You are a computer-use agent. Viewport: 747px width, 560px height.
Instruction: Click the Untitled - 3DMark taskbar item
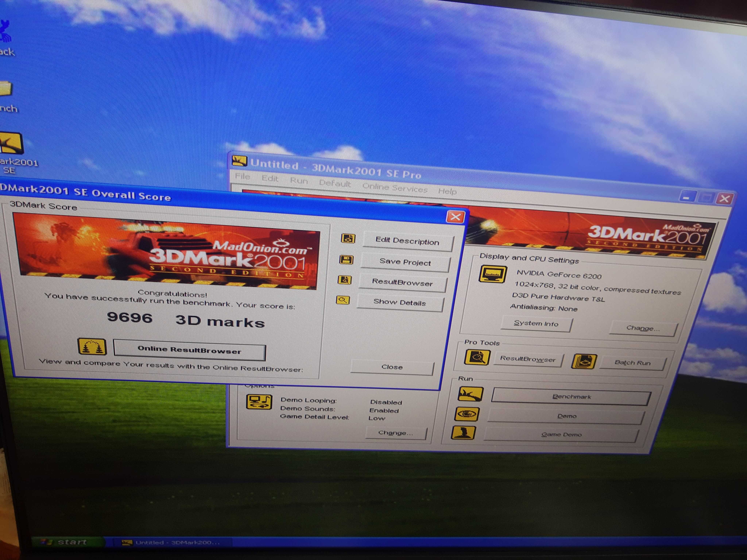click(x=173, y=542)
